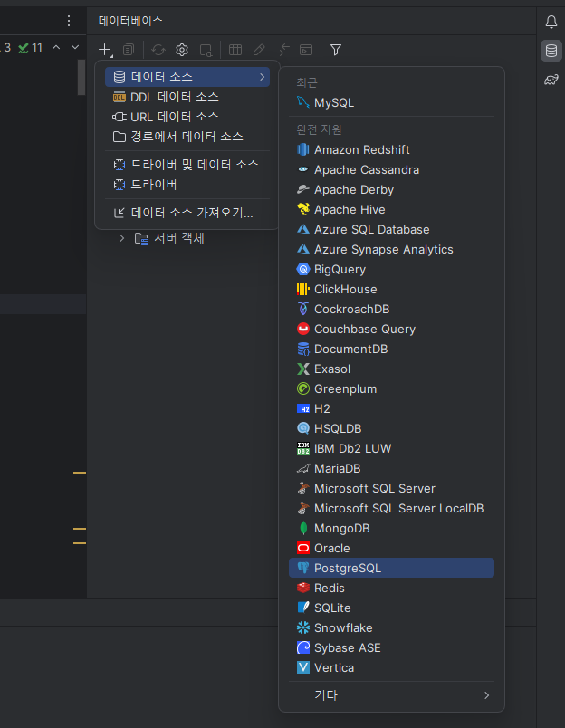
Task: Click the Deactivate data source toolbar icon
Action: 206,50
